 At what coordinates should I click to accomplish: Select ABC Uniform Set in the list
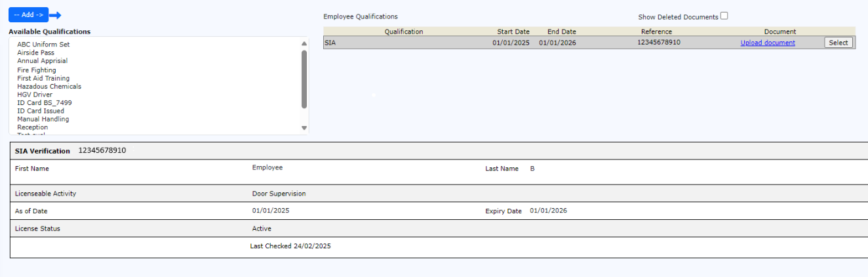(x=43, y=45)
